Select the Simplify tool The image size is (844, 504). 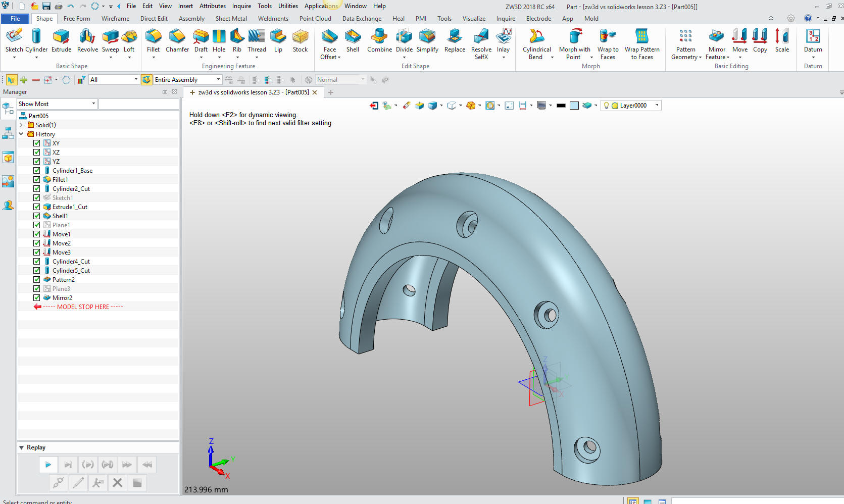pyautogui.click(x=427, y=40)
